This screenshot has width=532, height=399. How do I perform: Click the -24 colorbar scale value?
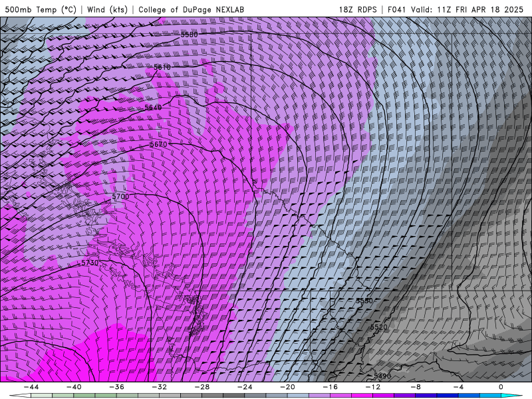(245, 387)
